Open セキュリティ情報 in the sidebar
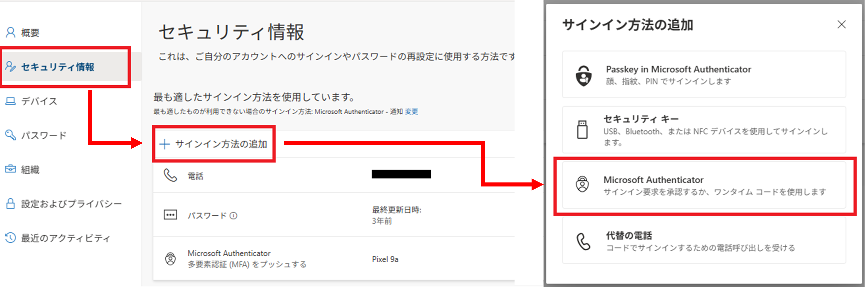Screen dimensions: 868x287 pos(57,67)
